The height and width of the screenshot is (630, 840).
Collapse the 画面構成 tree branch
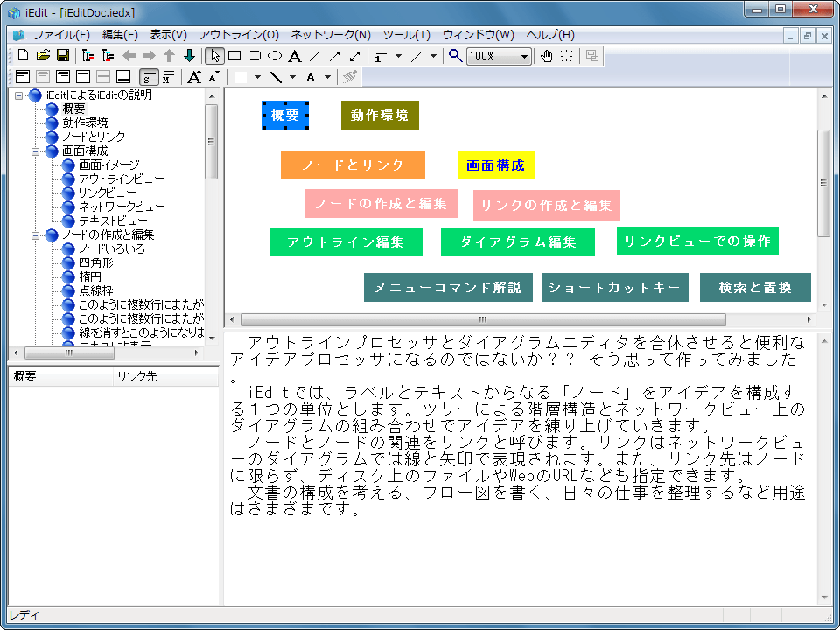(35, 151)
